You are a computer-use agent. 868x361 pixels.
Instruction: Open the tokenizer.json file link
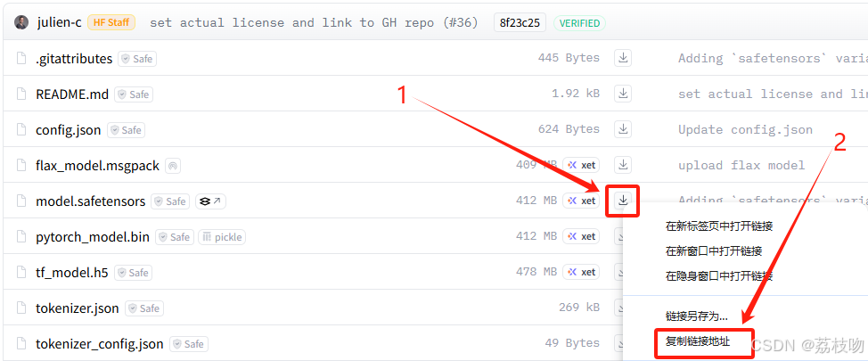point(78,308)
